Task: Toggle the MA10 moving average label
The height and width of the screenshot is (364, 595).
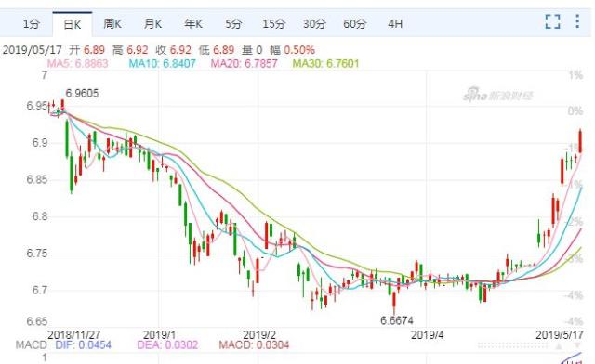Action: pyautogui.click(x=163, y=63)
